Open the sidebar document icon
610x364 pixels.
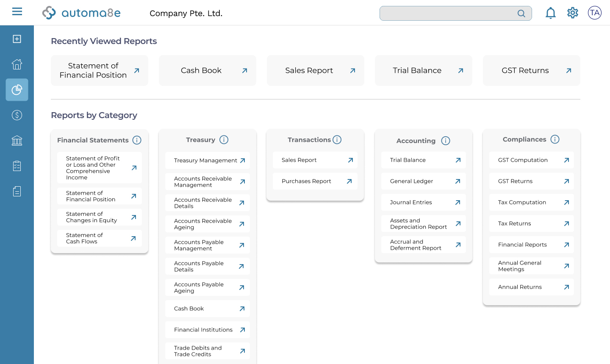click(x=17, y=191)
